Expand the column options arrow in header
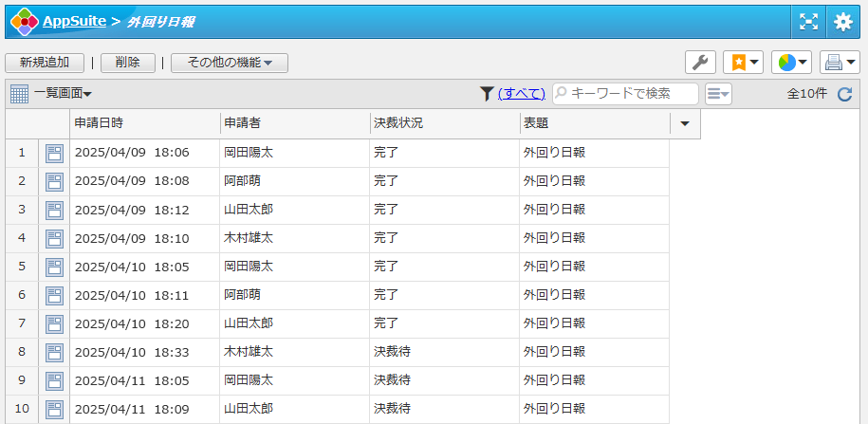868x424 pixels. (685, 123)
